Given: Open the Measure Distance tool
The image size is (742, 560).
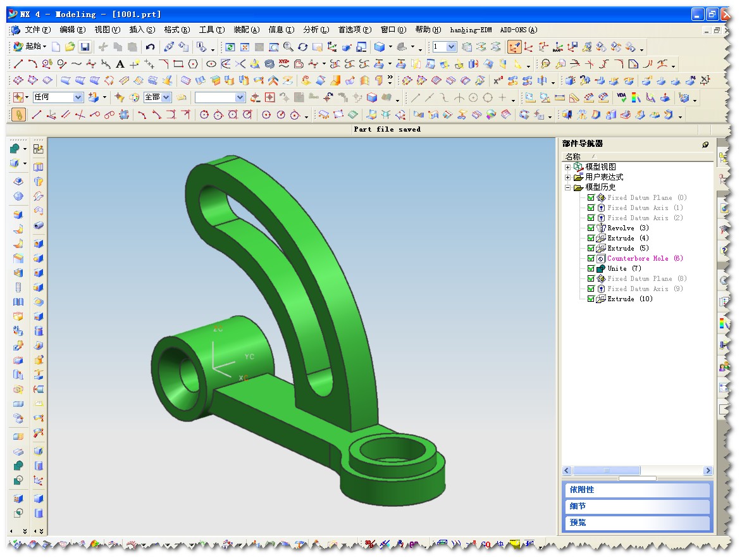Looking at the screenshot, I should click(560, 97).
